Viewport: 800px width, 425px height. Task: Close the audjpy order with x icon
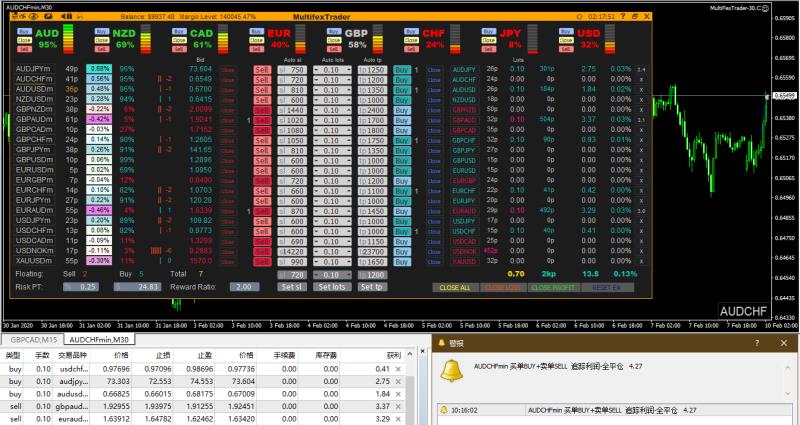pos(398,381)
